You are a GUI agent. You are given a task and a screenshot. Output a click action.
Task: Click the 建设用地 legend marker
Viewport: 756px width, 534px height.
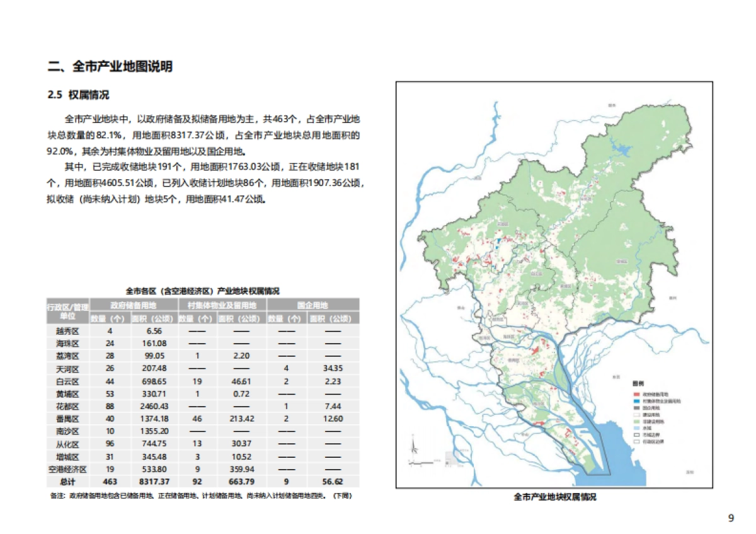click(636, 414)
